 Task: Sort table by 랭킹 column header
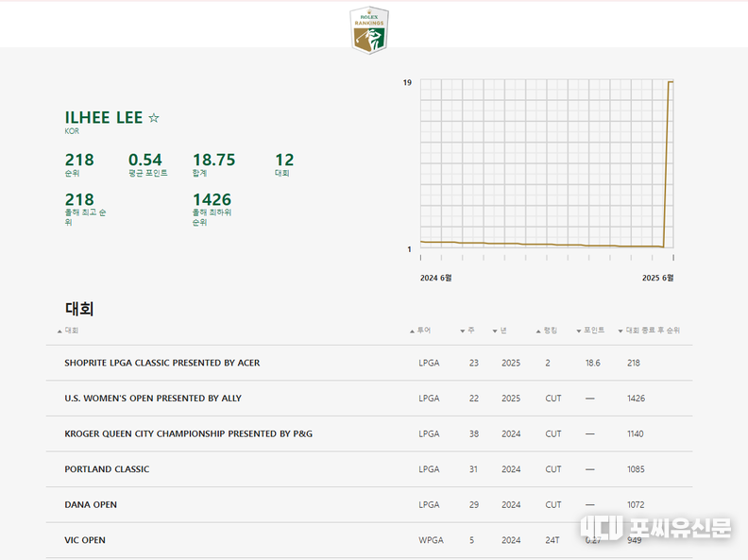click(547, 331)
